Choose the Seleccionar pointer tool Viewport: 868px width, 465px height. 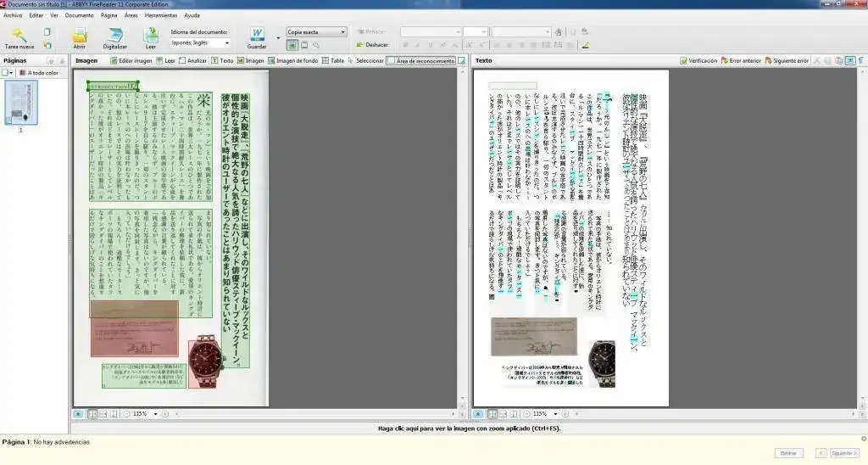click(365, 60)
